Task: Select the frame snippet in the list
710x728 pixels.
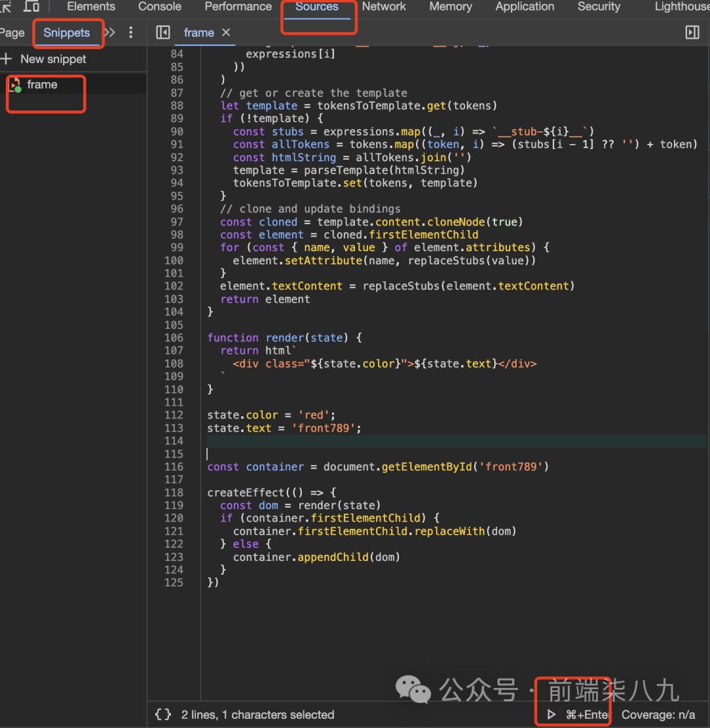Action: [x=42, y=85]
